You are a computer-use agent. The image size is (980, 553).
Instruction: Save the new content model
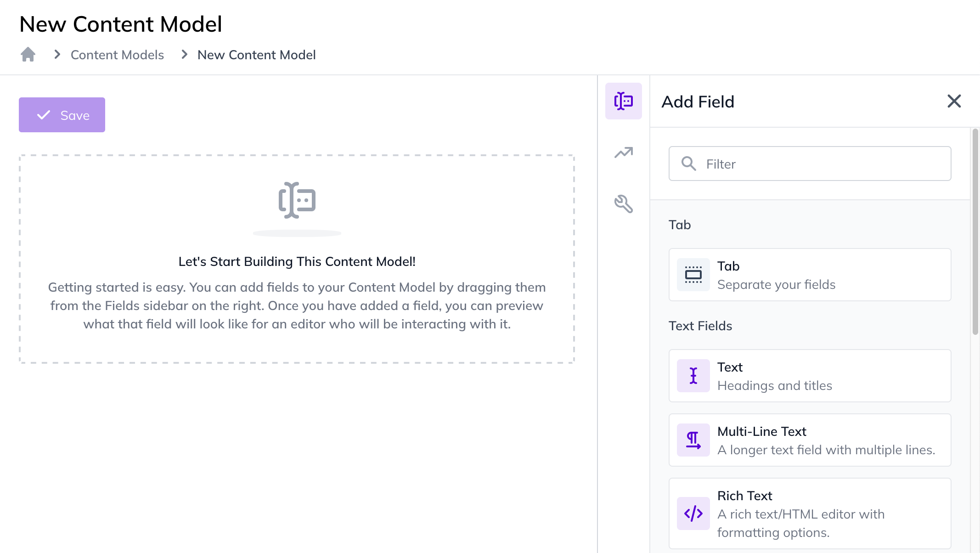coord(62,115)
